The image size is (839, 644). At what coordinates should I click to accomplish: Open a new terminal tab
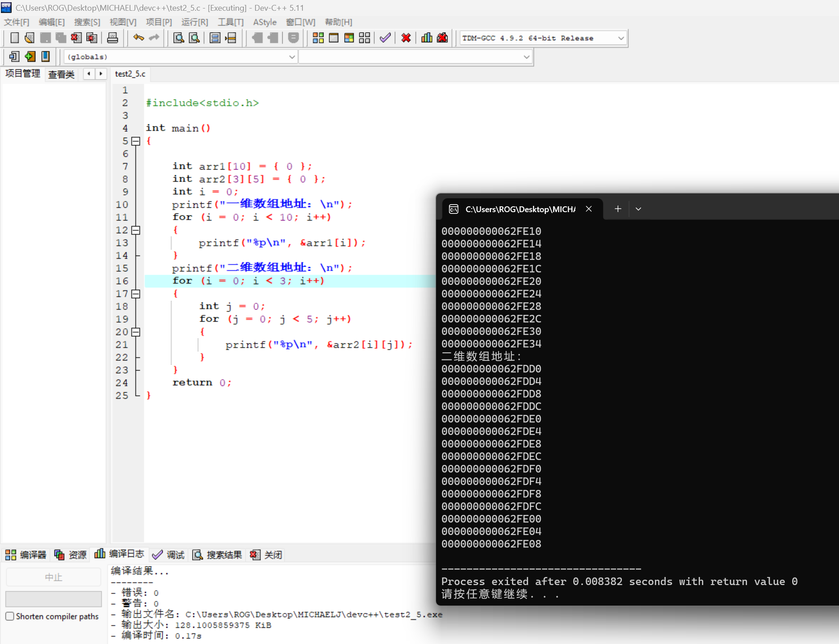618,209
